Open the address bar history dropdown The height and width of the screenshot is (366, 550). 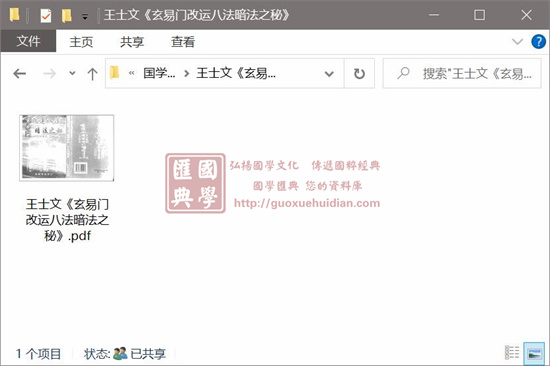[329, 74]
